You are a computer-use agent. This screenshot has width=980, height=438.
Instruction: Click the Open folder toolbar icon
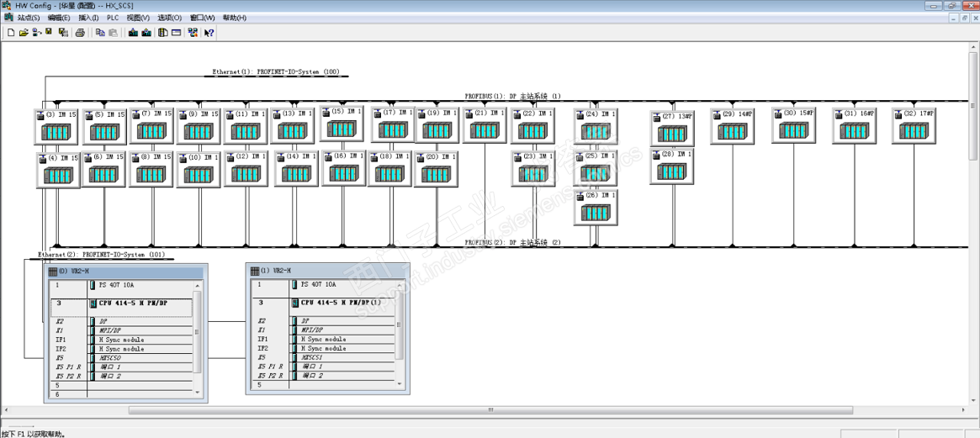pyautogui.click(x=24, y=33)
